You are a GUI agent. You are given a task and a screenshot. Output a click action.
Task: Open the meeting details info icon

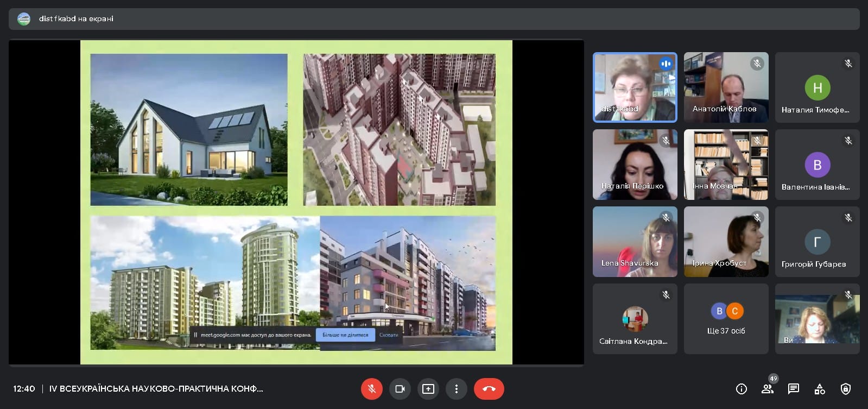coord(742,389)
